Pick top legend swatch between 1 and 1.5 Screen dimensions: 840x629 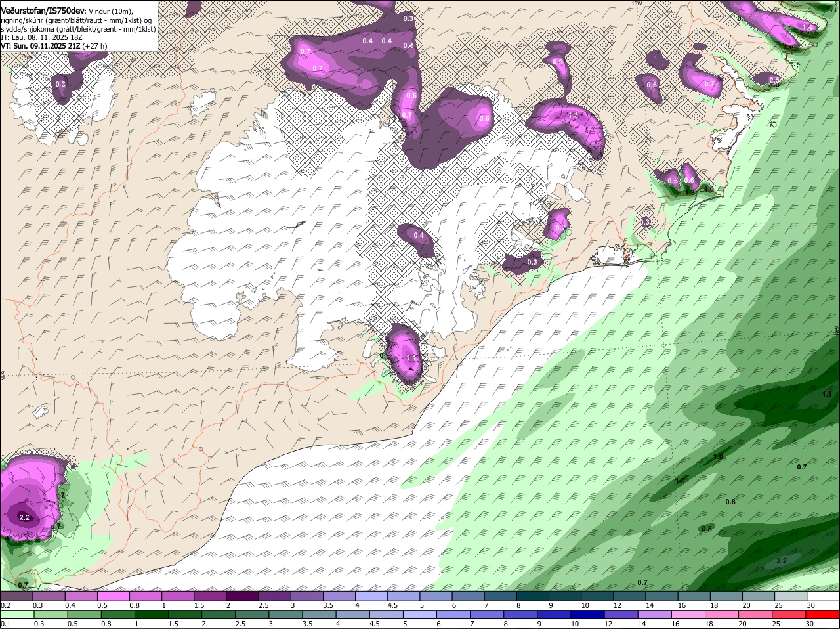click(178, 596)
